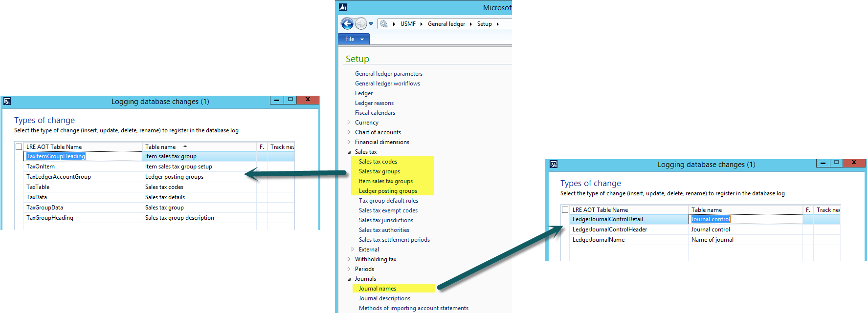Select the LedgerJournalName row in right grid

click(598, 240)
